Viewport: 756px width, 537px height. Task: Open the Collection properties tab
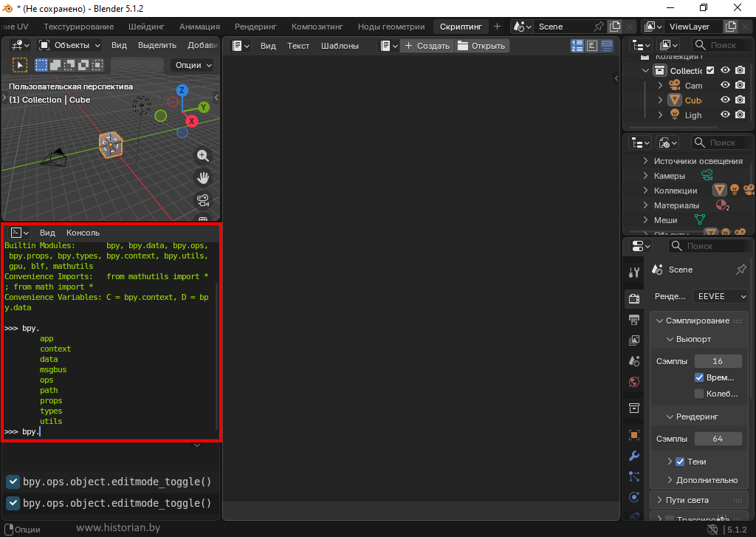(x=634, y=408)
